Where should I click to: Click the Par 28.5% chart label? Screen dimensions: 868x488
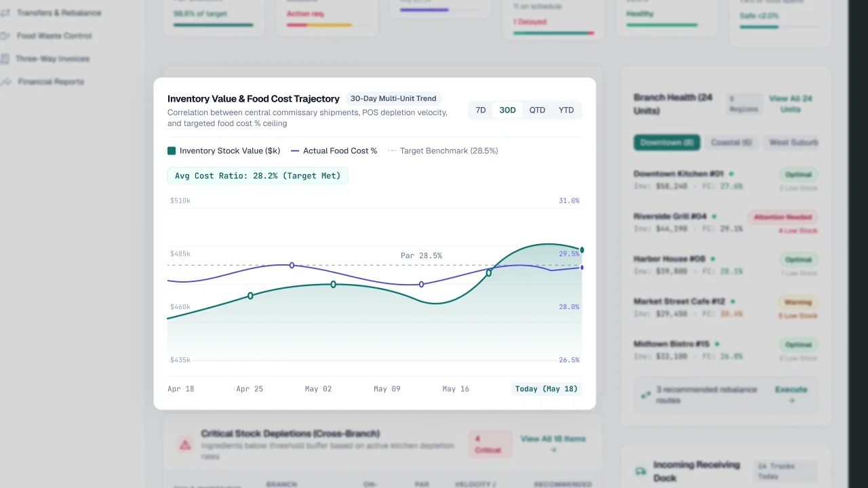pyautogui.click(x=421, y=256)
